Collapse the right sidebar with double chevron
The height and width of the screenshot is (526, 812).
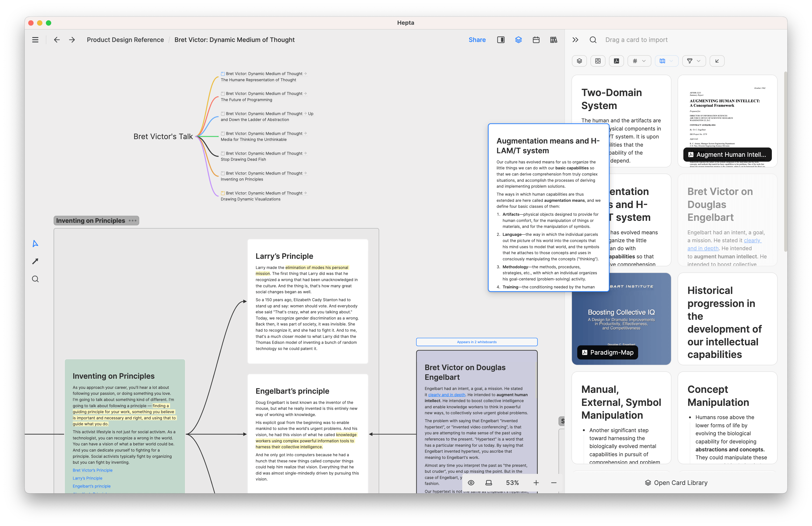575,40
